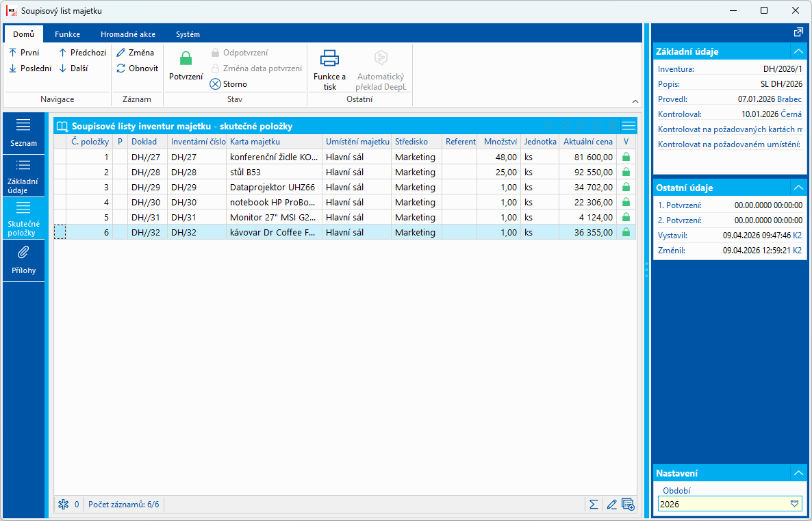Sort by the Doklad column header
812x521 pixels.
[148, 142]
